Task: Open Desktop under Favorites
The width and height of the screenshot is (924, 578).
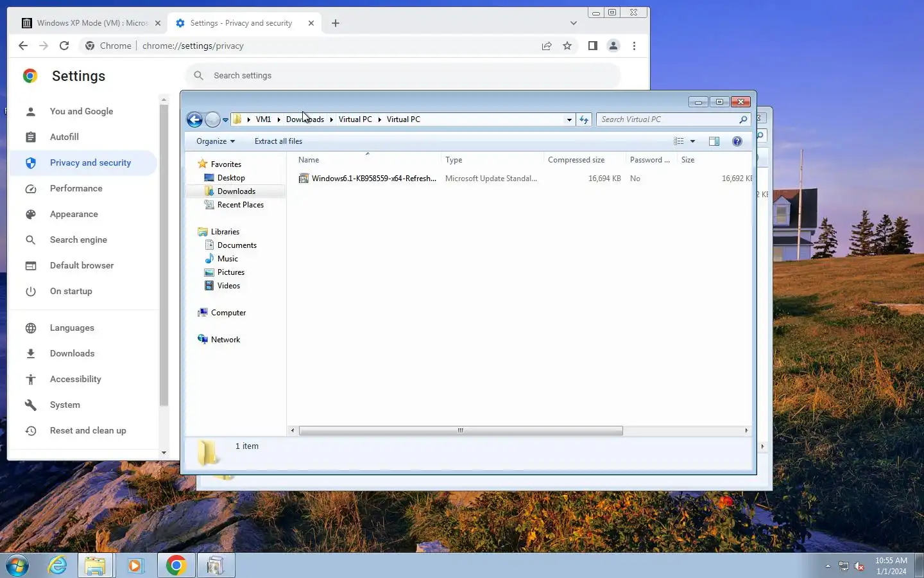Action: coord(231,178)
